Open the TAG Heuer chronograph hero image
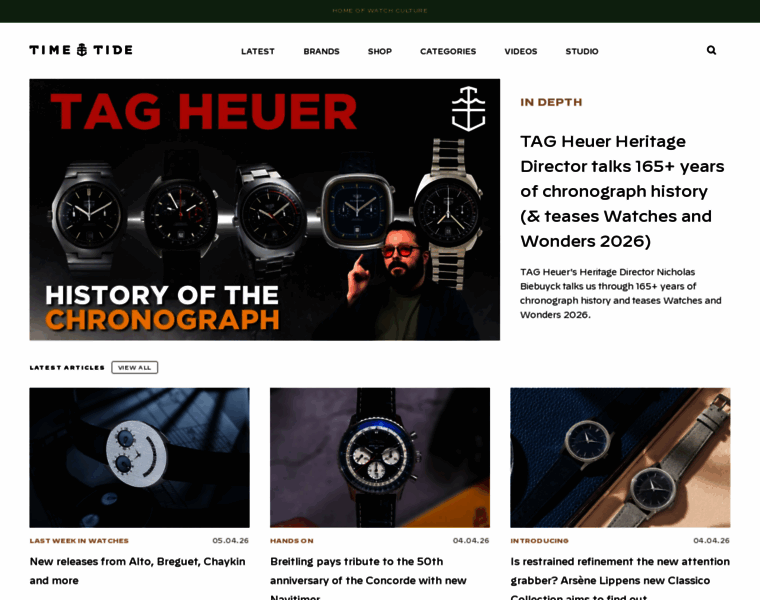The image size is (760, 600). coord(265,209)
